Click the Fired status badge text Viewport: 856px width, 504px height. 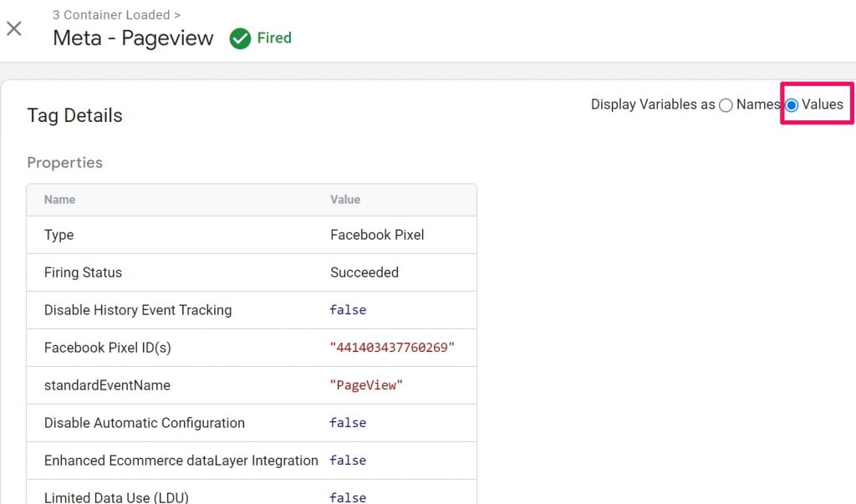pos(271,38)
